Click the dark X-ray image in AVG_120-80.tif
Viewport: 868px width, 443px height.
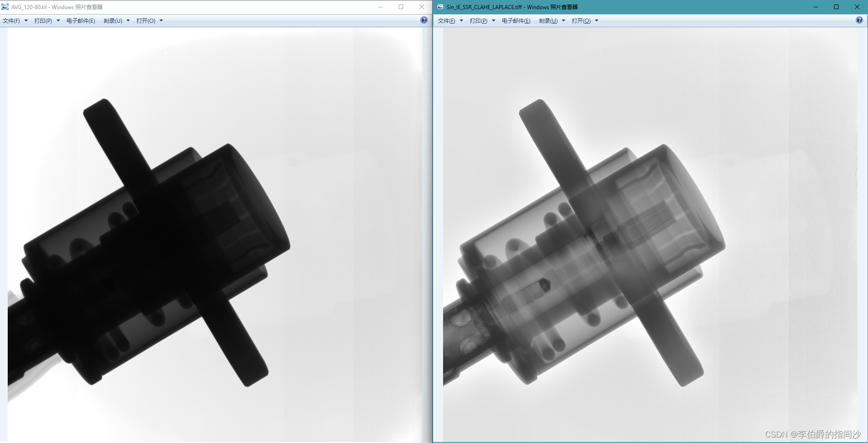click(215, 235)
